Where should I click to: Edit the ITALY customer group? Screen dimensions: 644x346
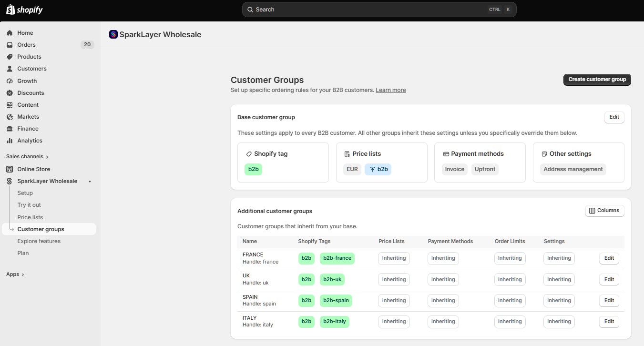609,321
